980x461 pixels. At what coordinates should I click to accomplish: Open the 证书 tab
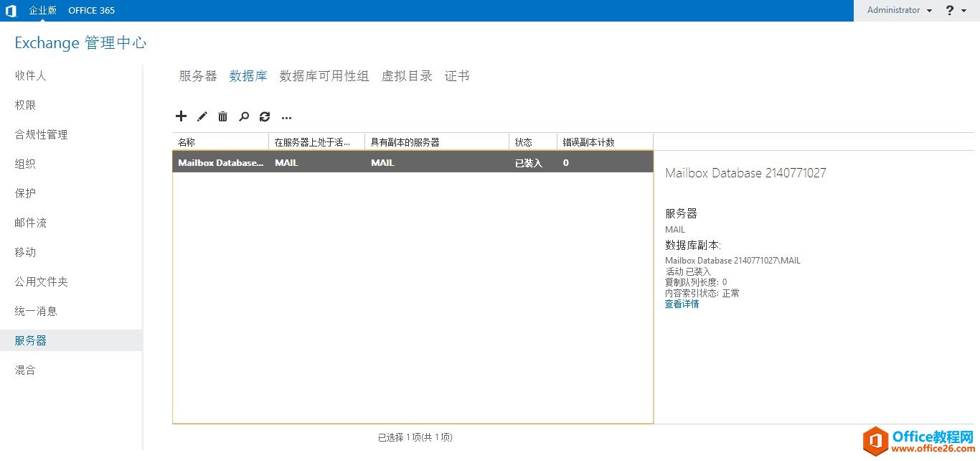click(457, 76)
